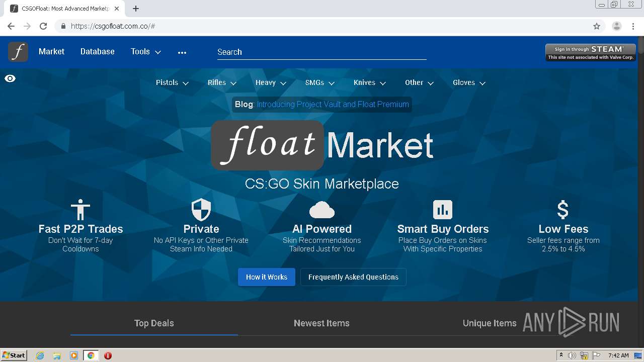Close the CSGOFloat browser tab

(117, 9)
